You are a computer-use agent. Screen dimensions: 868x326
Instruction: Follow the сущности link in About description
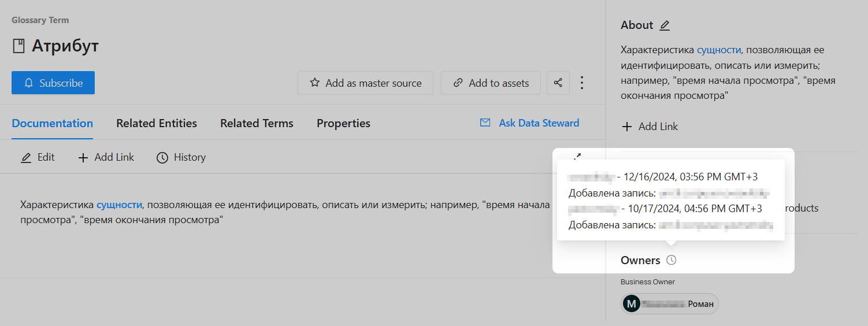pyautogui.click(x=718, y=50)
